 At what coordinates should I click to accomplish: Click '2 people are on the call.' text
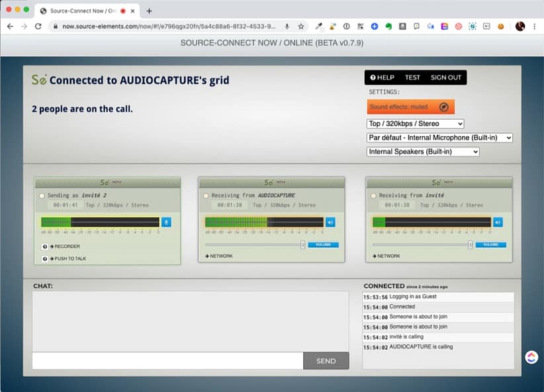[x=82, y=109]
